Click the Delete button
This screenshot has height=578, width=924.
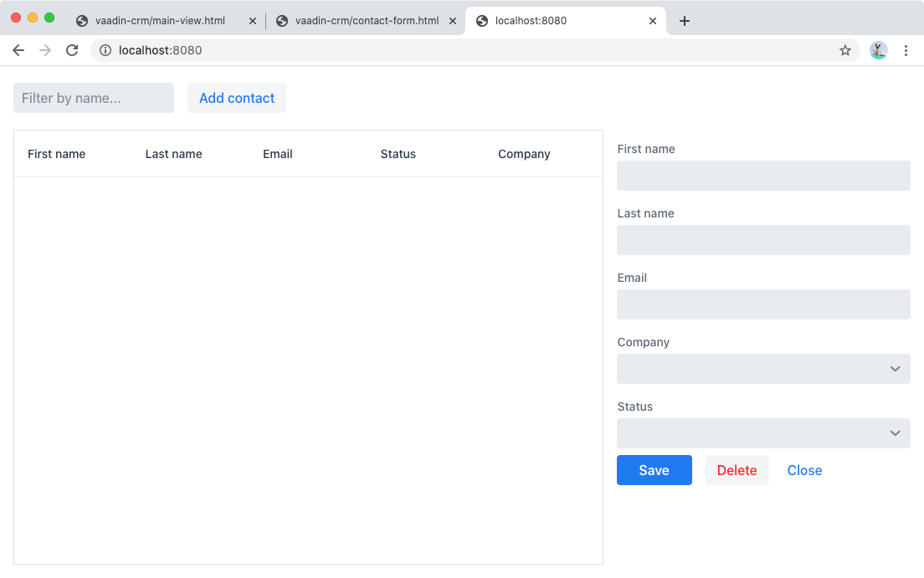(x=737, y=470)
